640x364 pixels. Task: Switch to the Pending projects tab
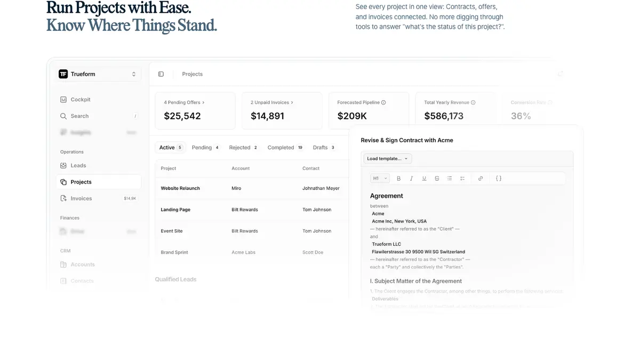(x=205, y=148)
